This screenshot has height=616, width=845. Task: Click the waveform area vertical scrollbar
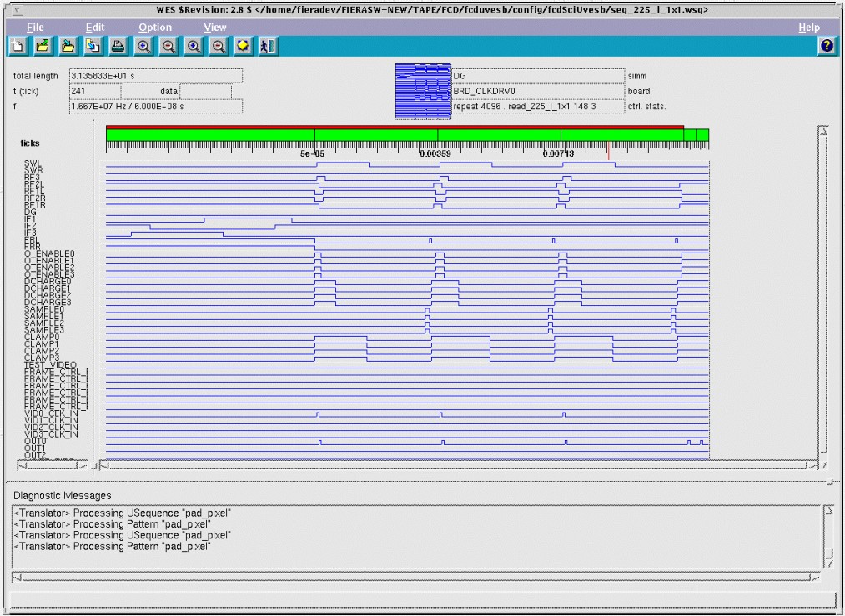click(x=822, y=292)
